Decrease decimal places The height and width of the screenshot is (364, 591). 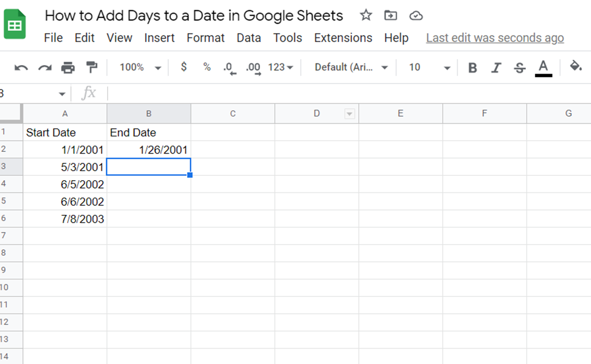pyautogui.click(x=229, y=68)
